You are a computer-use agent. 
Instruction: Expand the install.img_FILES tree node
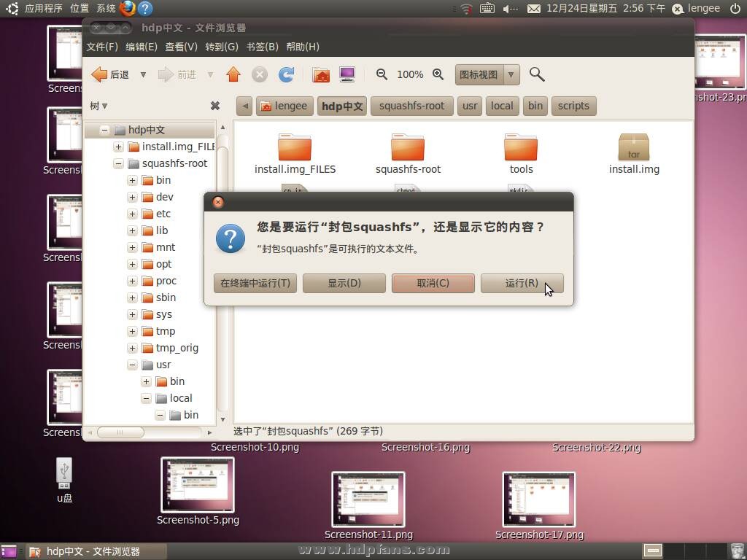pyautogui.click(x=118, y=147)
